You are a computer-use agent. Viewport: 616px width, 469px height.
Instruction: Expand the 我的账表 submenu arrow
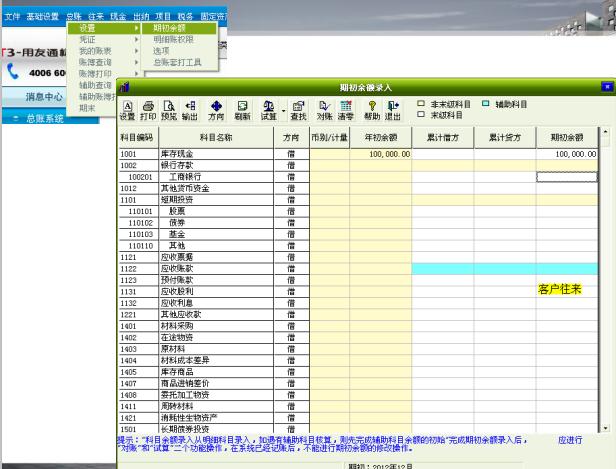coord(136,51)
